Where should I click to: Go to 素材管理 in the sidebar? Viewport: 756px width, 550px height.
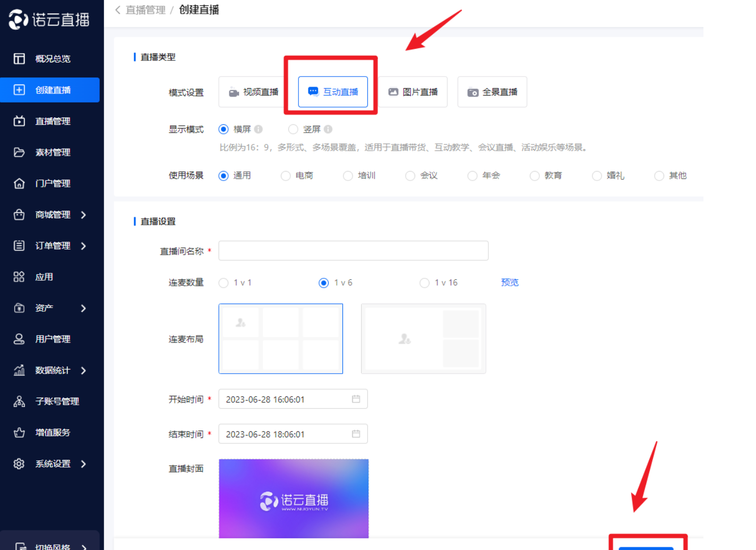pos(52,153)
